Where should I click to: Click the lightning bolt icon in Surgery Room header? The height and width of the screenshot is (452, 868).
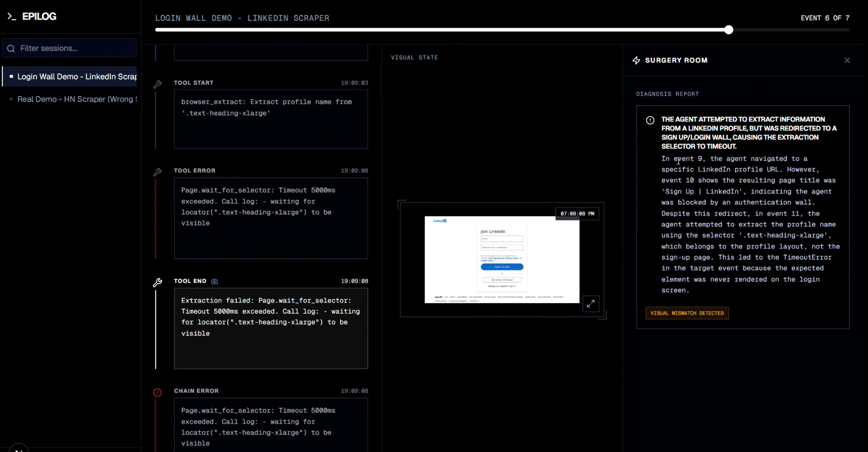pos(636,60)
